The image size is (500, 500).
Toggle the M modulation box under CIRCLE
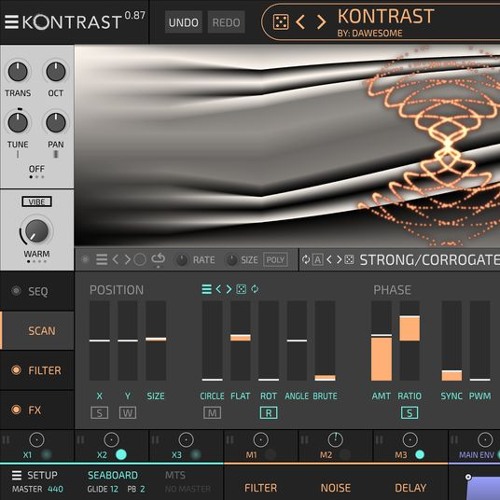tap(212, 413)
